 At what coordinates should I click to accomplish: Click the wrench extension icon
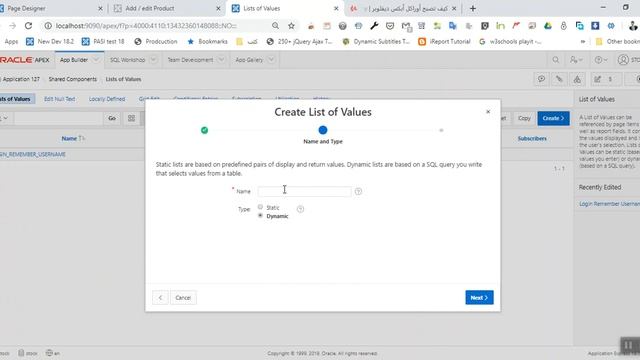point(374,26)
